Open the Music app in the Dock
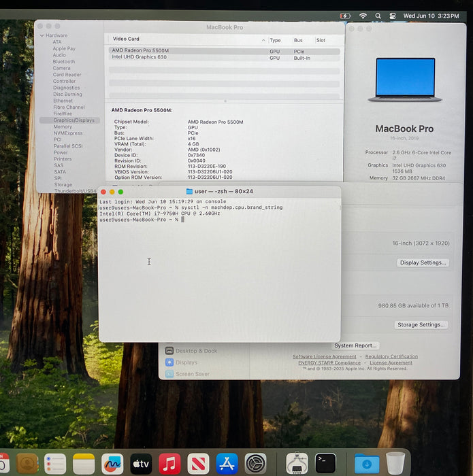The image size is (473, 476). pyautogui.click(x=169, y=464)
